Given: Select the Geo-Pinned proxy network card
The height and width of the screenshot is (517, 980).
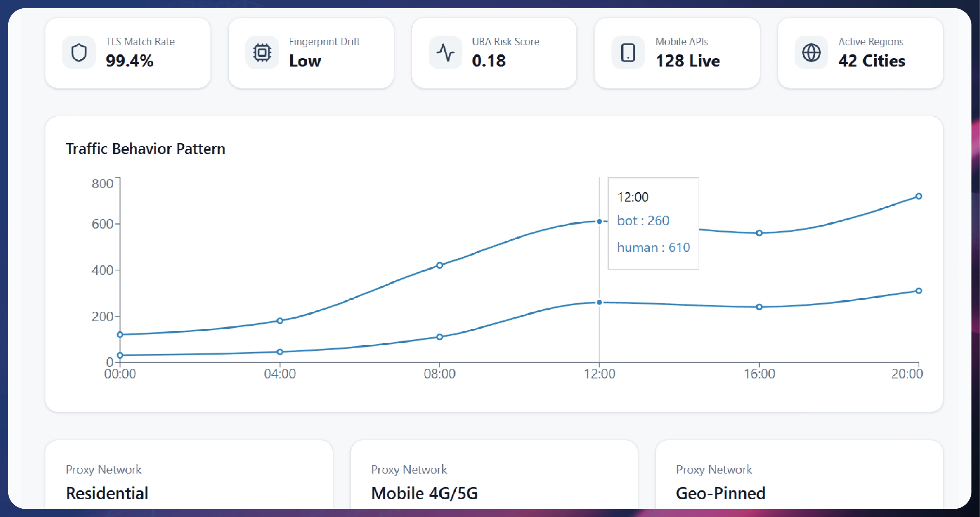Looking at the screenshot, I should point(799,481).
